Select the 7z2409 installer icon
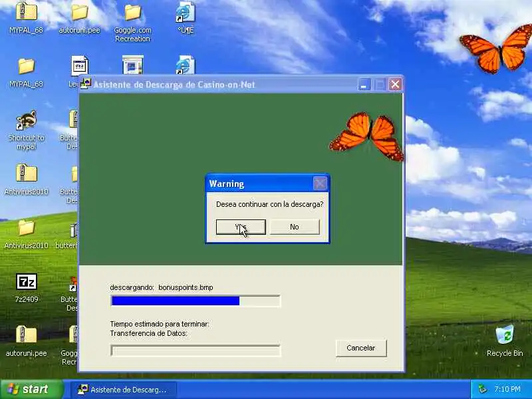This screenshot has height=399, width=532. tap(26, 281)
